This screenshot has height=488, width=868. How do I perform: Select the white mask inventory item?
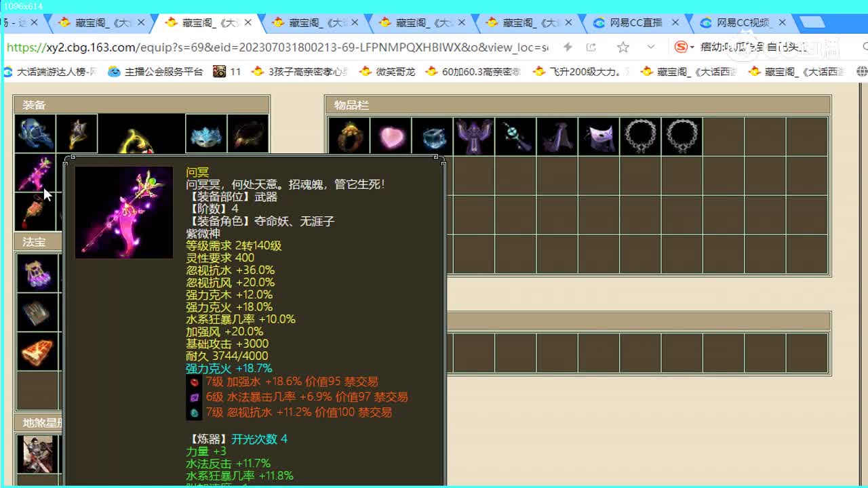click(x=599, y=136)
